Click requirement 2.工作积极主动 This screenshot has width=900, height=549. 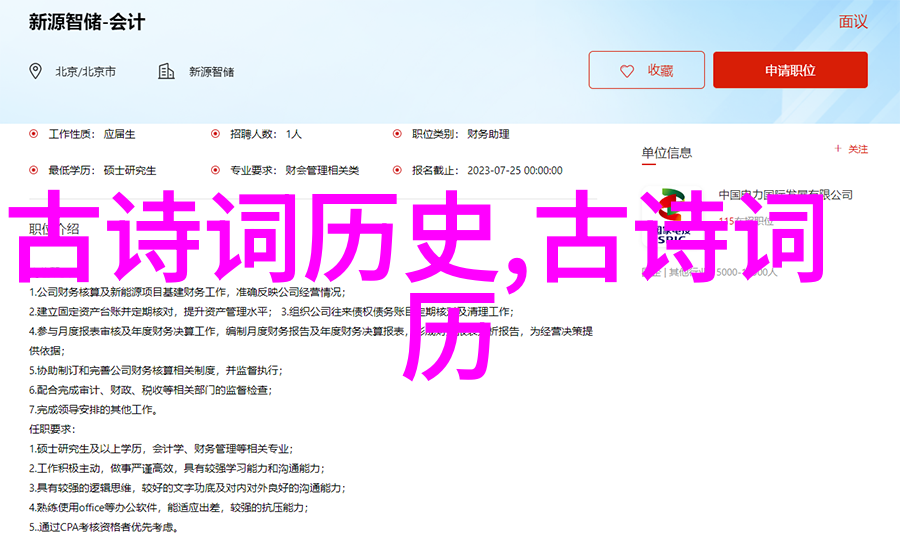tap(177, 469)
